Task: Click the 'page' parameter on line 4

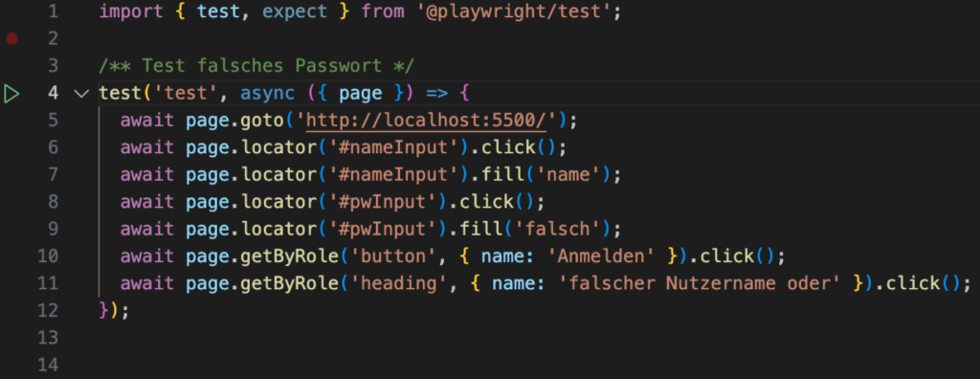Action: click(x=360, y=94)
